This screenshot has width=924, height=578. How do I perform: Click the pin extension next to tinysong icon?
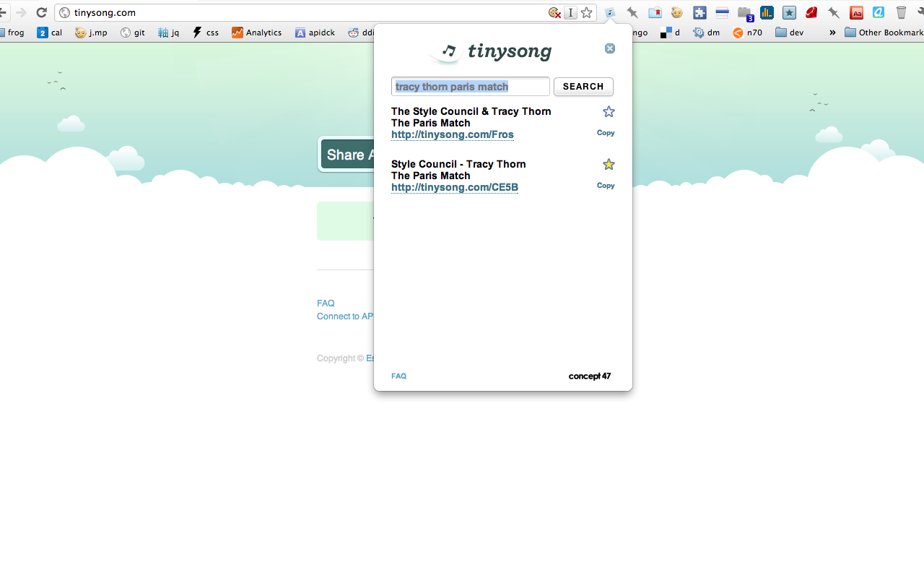coord(632,12)
